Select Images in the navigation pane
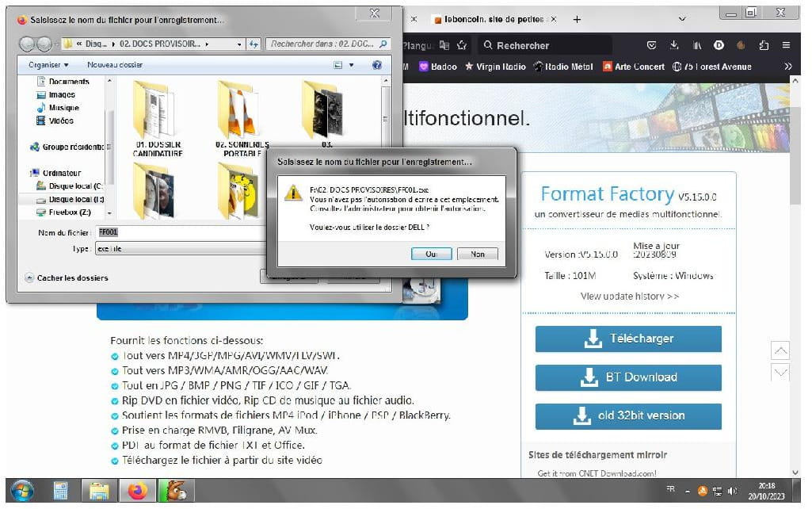 (56, 95)
